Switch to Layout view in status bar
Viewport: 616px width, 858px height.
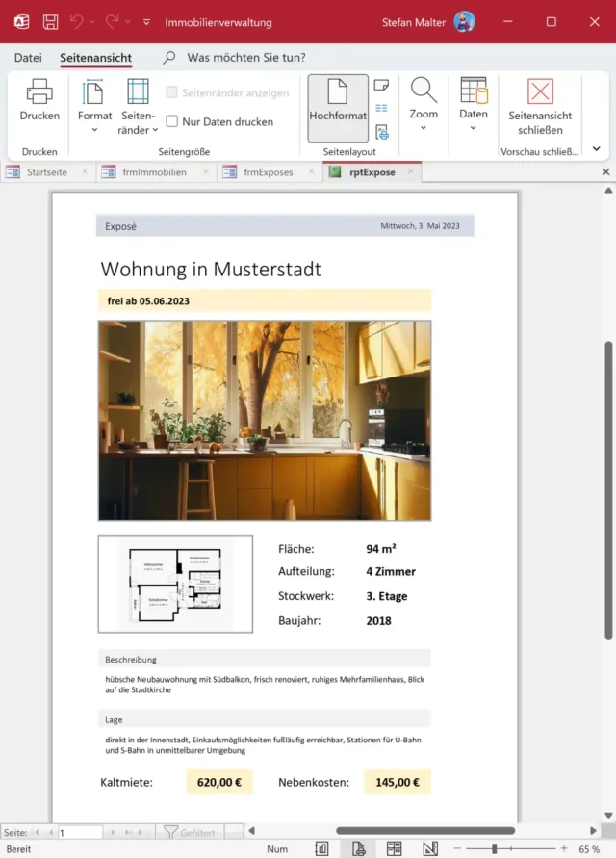[394, 848]
